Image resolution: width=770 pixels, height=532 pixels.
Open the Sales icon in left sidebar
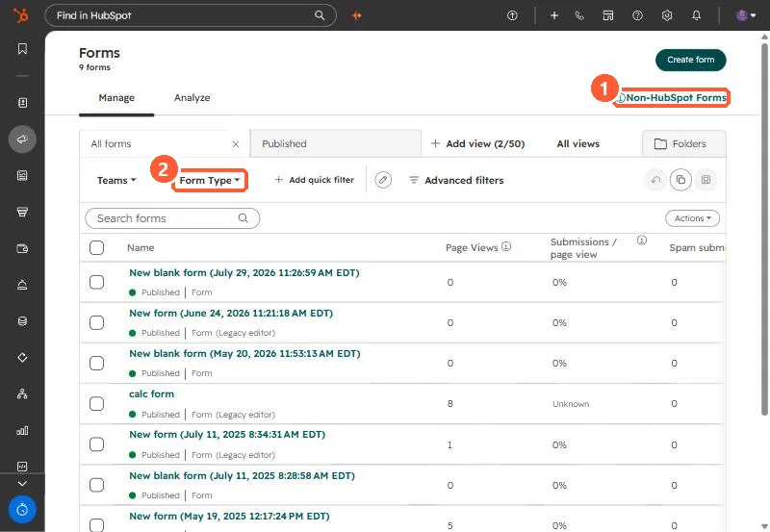pos(22,212)
